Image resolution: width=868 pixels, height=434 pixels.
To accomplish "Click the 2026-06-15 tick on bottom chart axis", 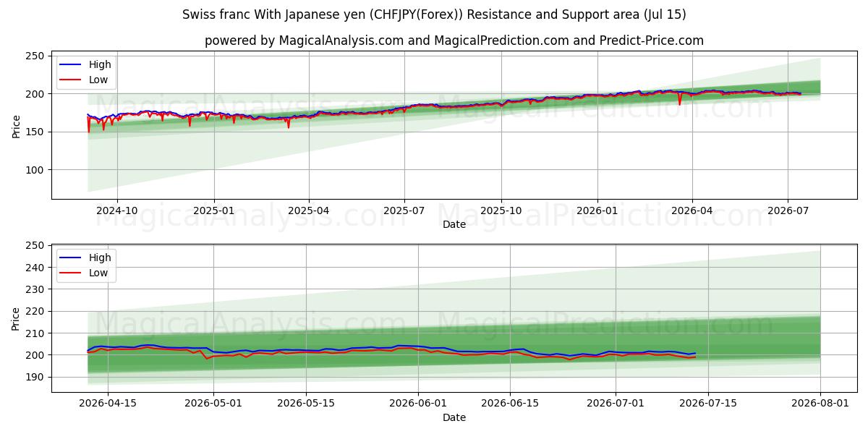I will (x=510, y=404).
